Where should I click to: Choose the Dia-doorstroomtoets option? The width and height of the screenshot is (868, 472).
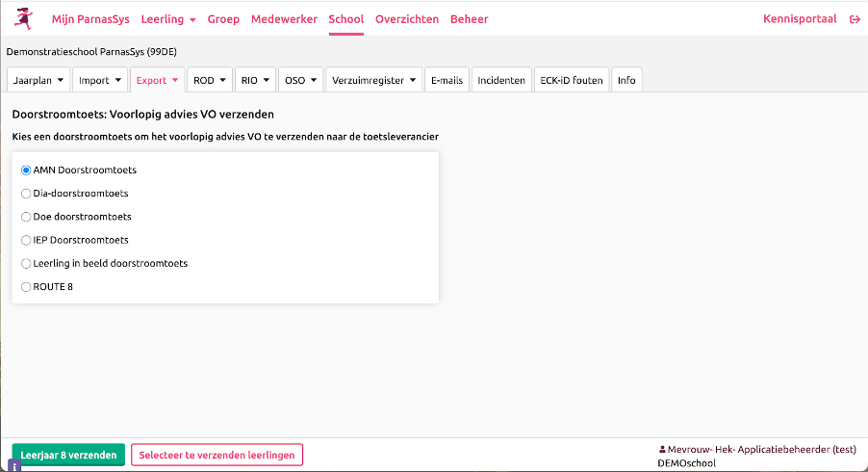click(x=26, y=194)
